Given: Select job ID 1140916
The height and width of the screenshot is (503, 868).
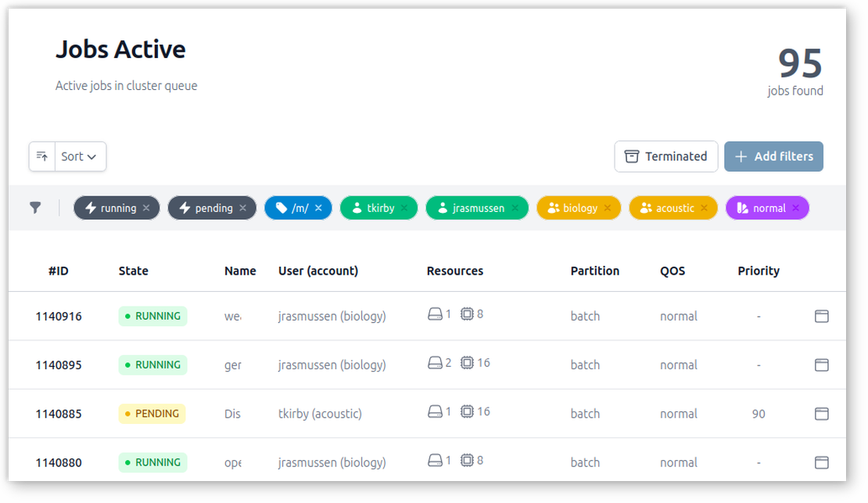Looking at the screenshot, I should click(x=59, y=316).
